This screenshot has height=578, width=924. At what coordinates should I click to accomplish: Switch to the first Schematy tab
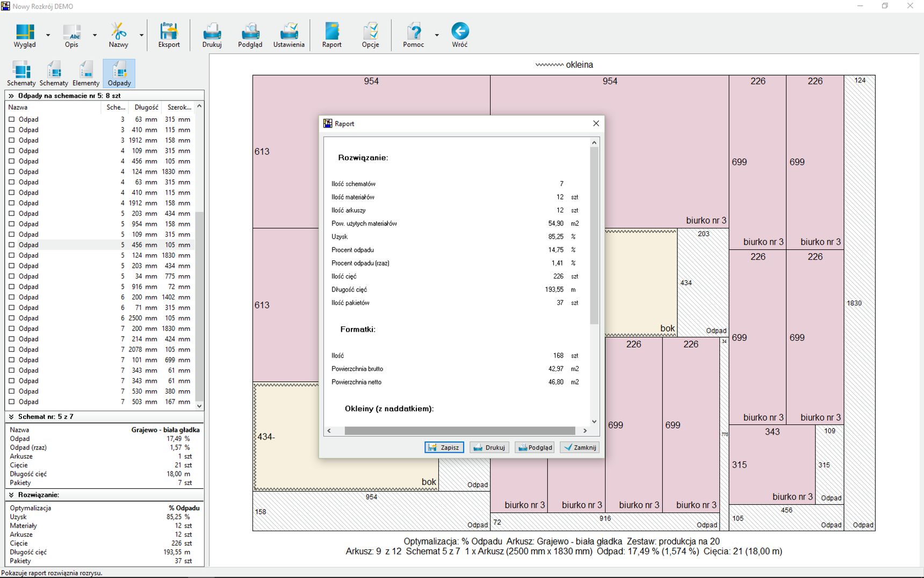coord(21,74)
